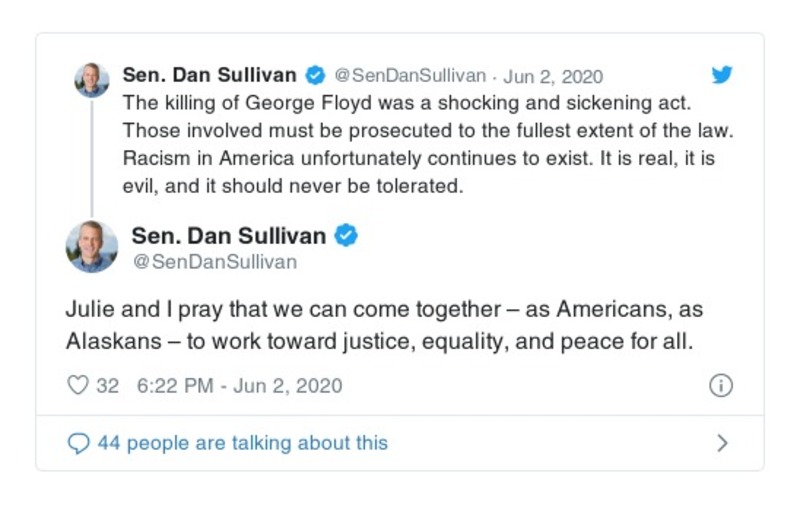The width and height of the screenshot is (800, 508).
Task: Click the large bold "Sen. Dan Sullivan" name
Action: pos(229,236)
